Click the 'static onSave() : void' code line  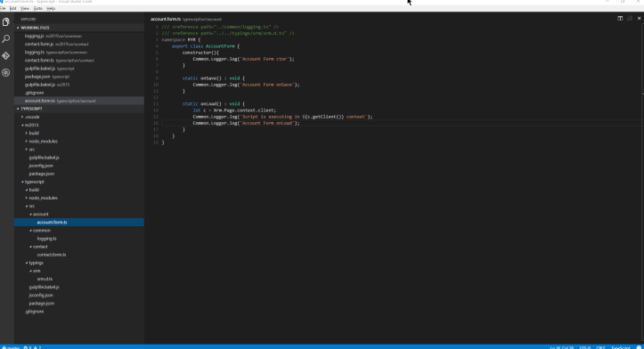tap(214, 78)
